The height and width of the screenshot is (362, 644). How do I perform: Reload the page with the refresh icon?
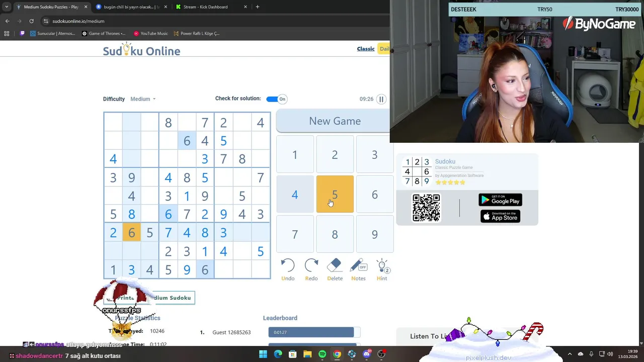pyautogui.click(x=31, y=21)
